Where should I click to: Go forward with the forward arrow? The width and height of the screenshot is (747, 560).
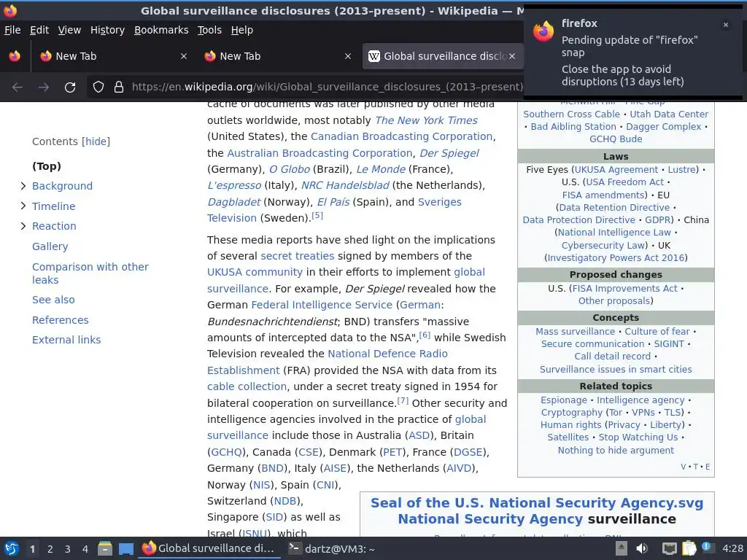[44, 87]
